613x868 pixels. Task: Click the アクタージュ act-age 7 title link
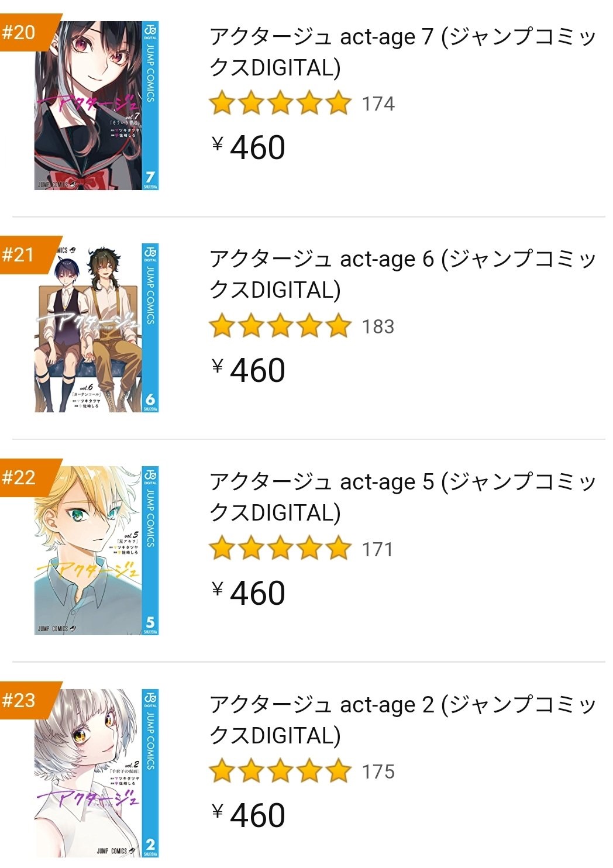(402, 52)
